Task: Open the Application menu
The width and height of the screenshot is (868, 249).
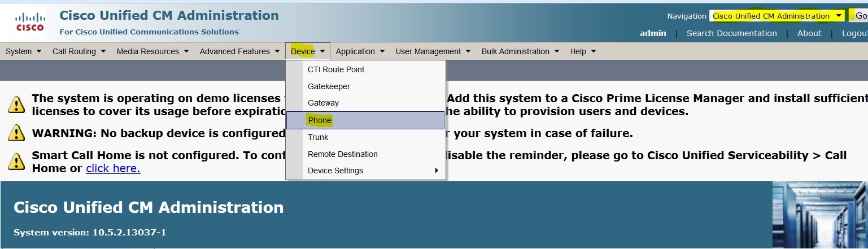Action: click(x=360, y=51)
